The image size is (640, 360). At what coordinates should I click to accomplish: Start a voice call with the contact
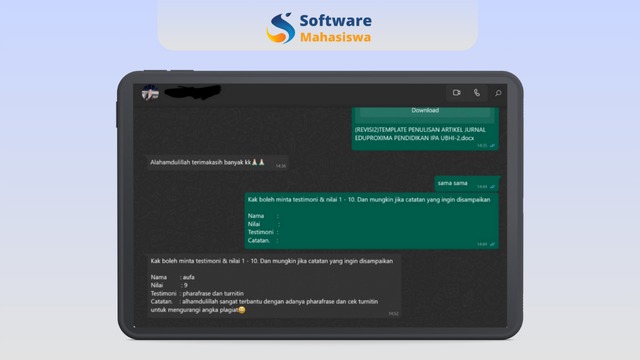click(x=477, y=93)
